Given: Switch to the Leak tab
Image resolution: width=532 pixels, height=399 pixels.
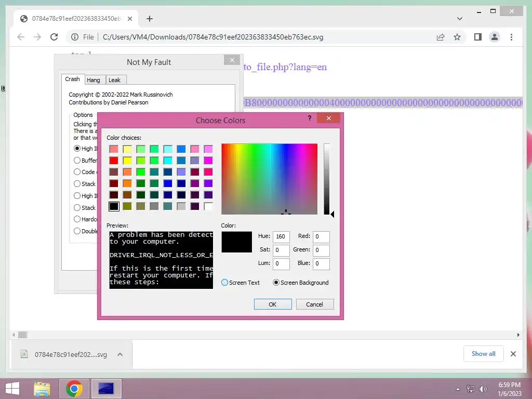Looking at the screenshot, I should coord(114,79).
